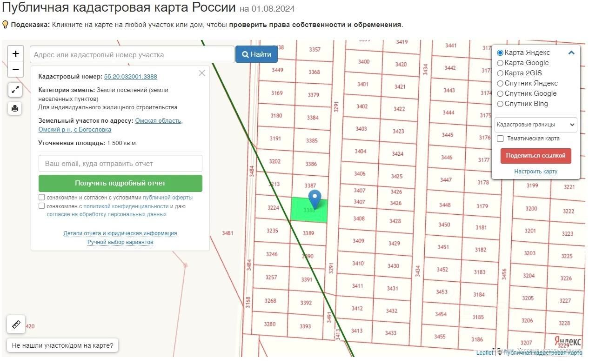Print the map using printer icon
The width and height of the screenshot is (589, 364).
pos(15,108)
